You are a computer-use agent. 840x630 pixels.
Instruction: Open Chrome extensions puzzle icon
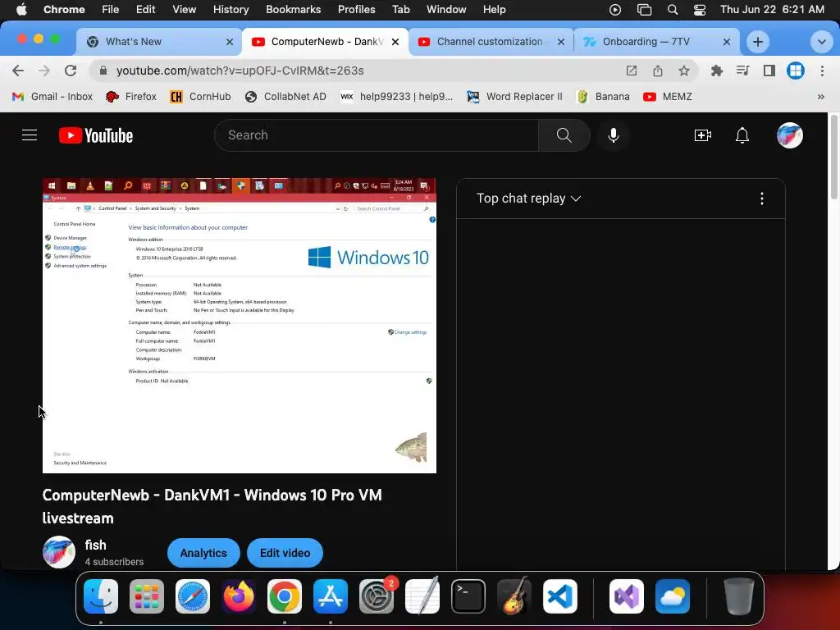click(716, 71)
